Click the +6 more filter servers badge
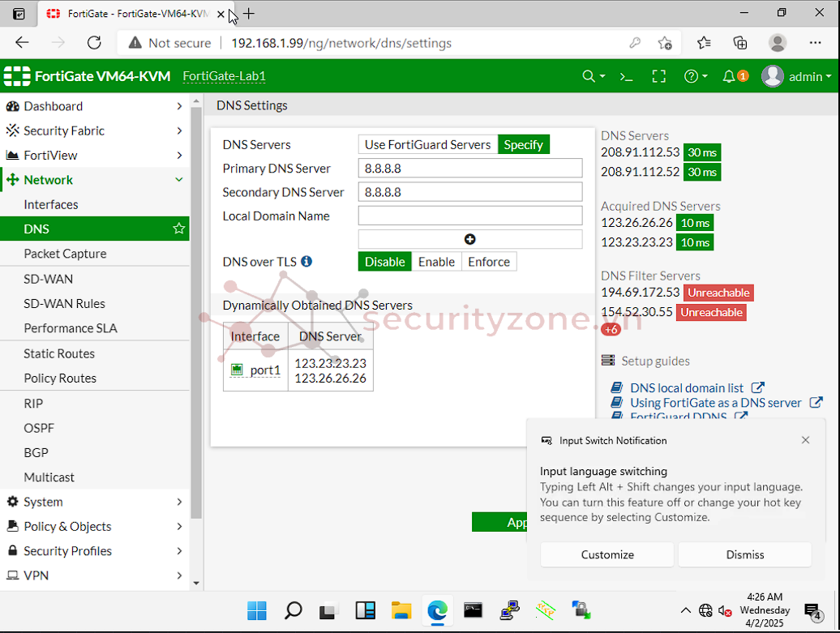The width and height of the screenshot is (840, 633). click(611, 329)
